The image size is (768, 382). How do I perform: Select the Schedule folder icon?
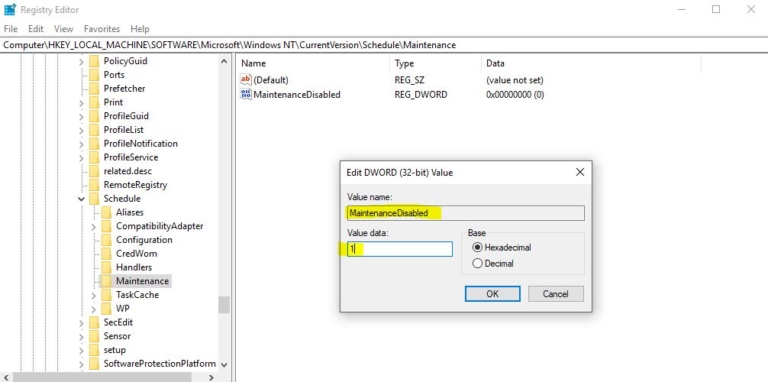tap(94, 198)
